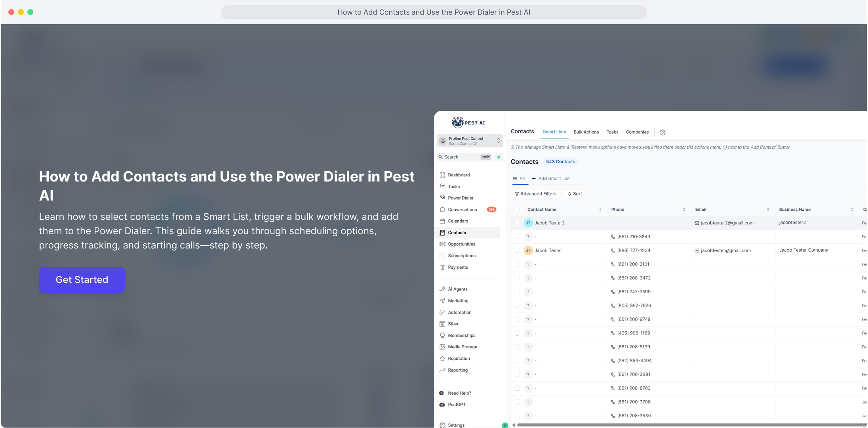The width and height of the screenshot is (868, 428).
Task: Select the checkbox beside Jacob Tester
Action: (517, 250)
